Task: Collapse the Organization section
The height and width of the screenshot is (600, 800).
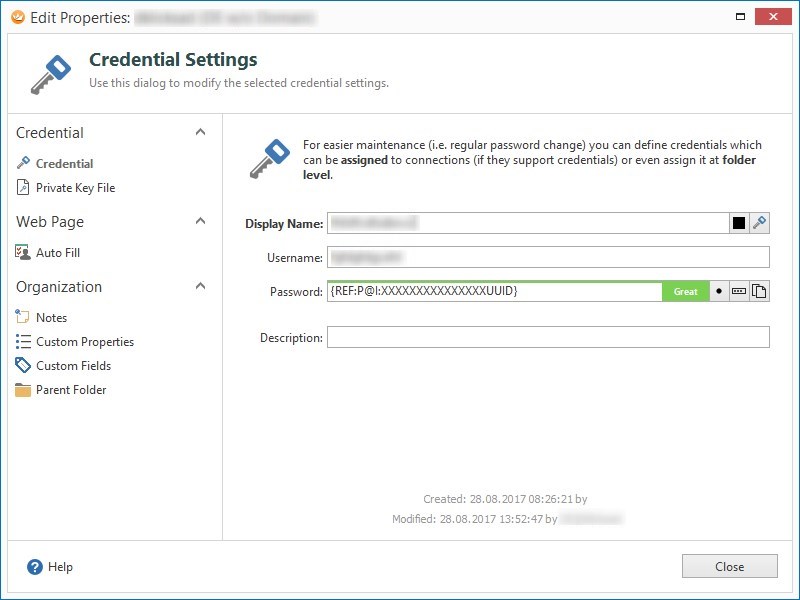Action: 200,286
